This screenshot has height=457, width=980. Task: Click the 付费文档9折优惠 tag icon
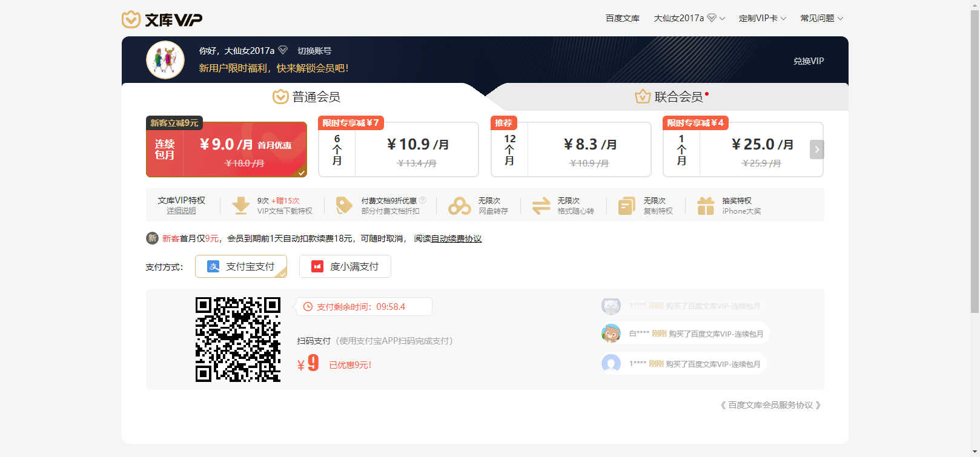(344, 206)
